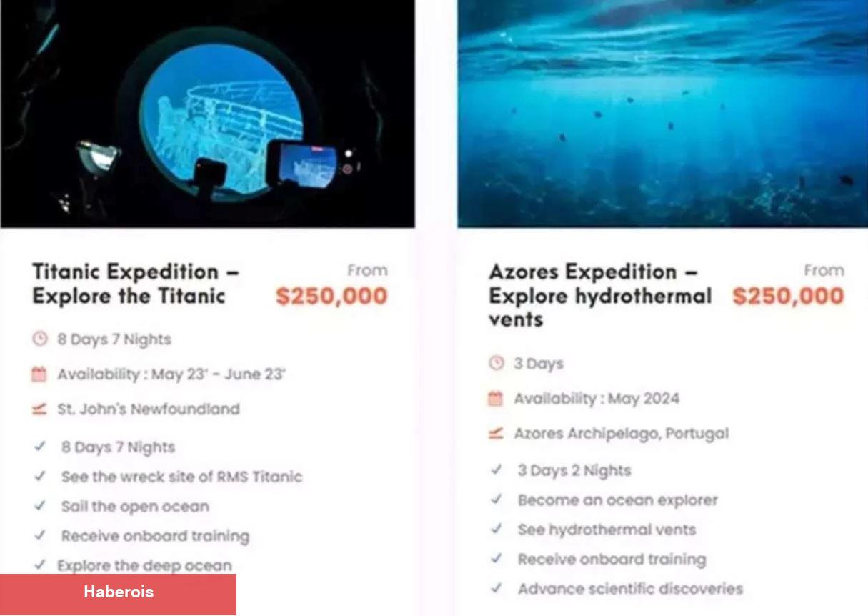
Task: Click the red Haberois label
Action: tap(118, 592)
